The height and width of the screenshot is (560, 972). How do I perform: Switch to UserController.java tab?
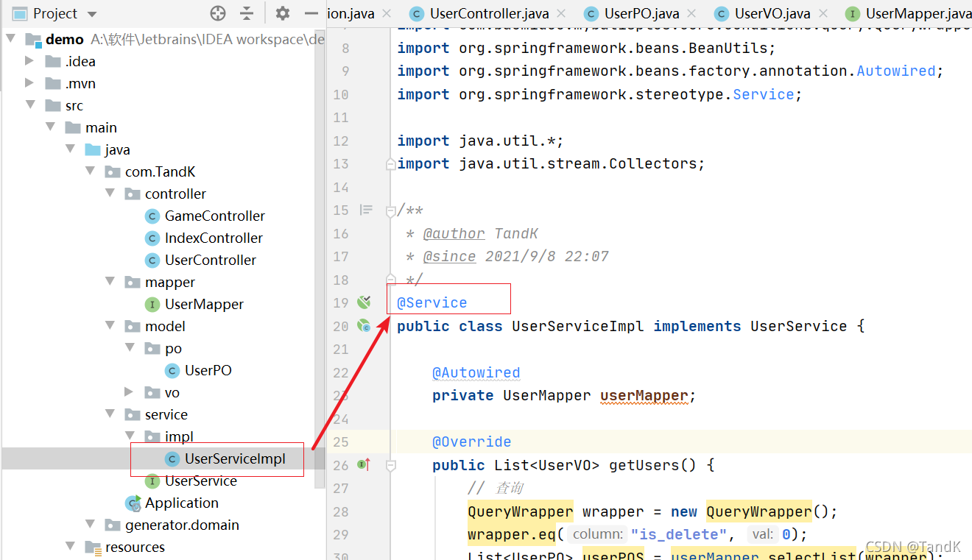point(489,13)
